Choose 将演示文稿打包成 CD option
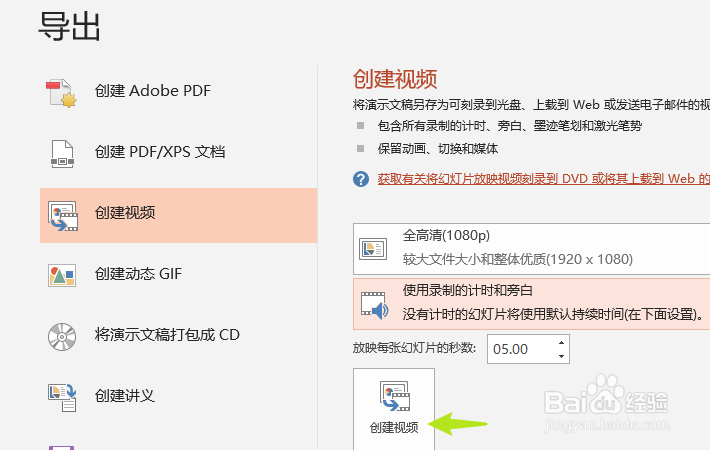This screenshot has width=710, height=450. [x=178, y=335]
